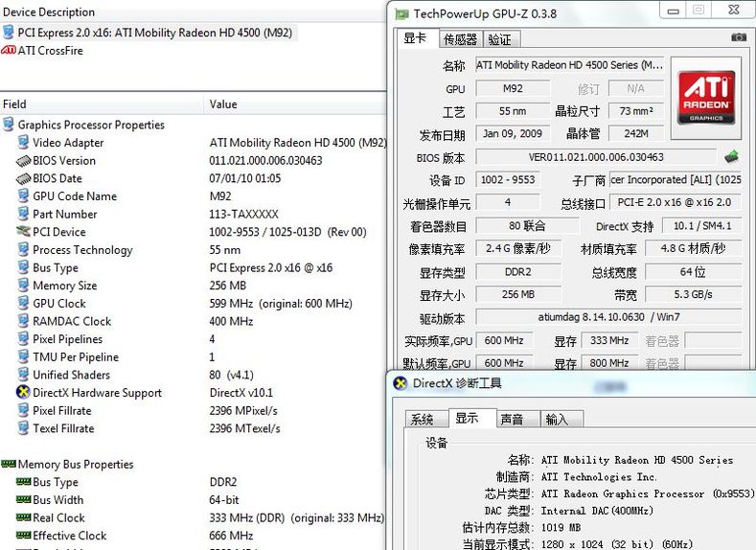Click the BIOS Version chip icon
Image resolution: width=756 pixels, height=550 pixels.
pyautogui.click(x=23, y=161)
